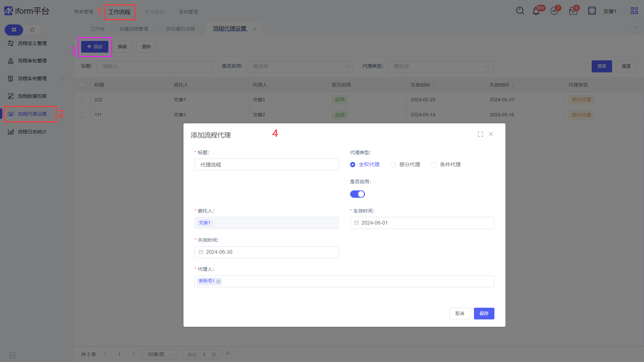Maximize the 添加流程代理 dialog
Viewport: 644px width, 362px height.
pyautogui.click(x=480, y=134)
